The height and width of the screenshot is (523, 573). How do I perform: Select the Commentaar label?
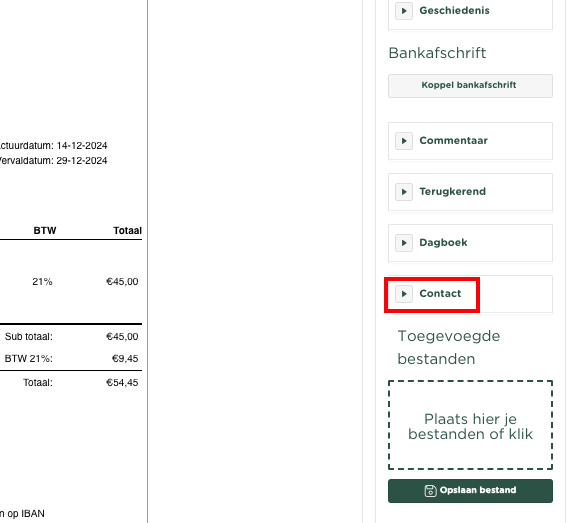point(453,141)
